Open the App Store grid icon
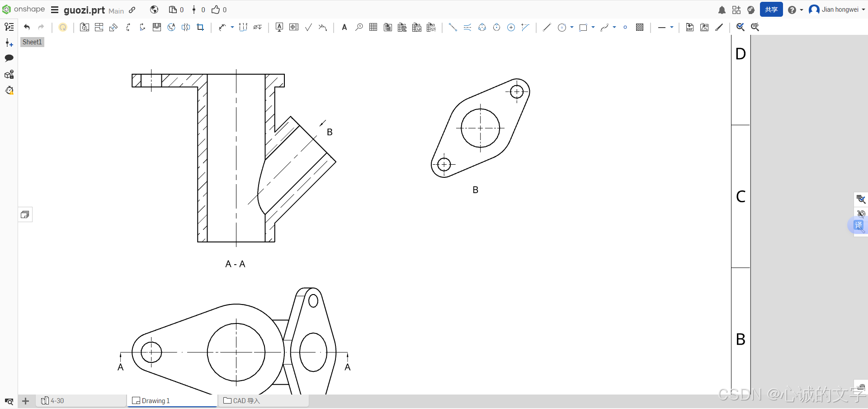 coord(736,10)
